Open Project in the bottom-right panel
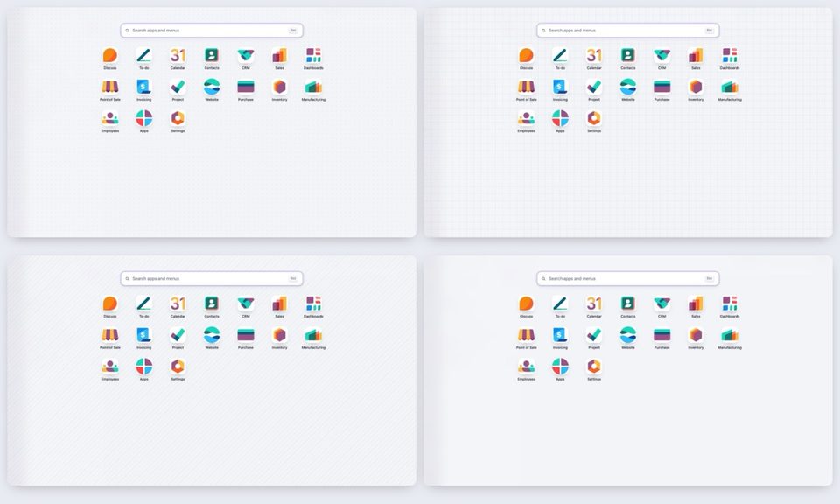The height and width of the screenshot is (504, 840). pos(594,335)
